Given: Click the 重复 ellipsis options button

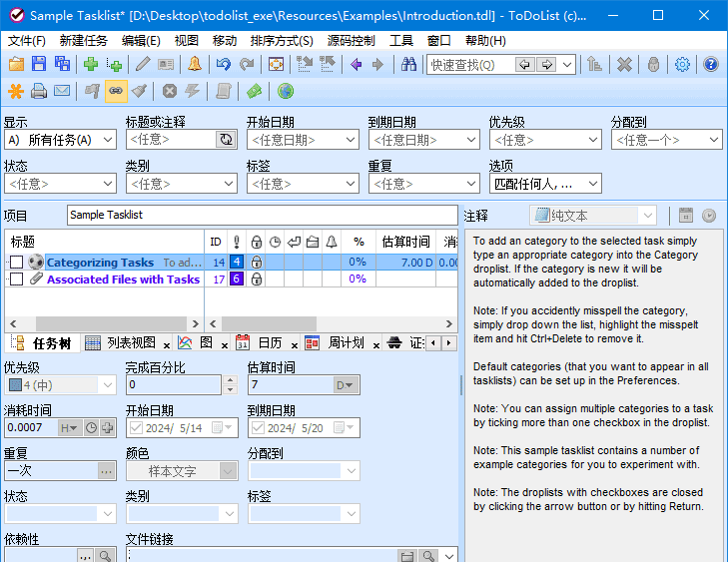Looking at the screenshot, I should coord(106,471).
